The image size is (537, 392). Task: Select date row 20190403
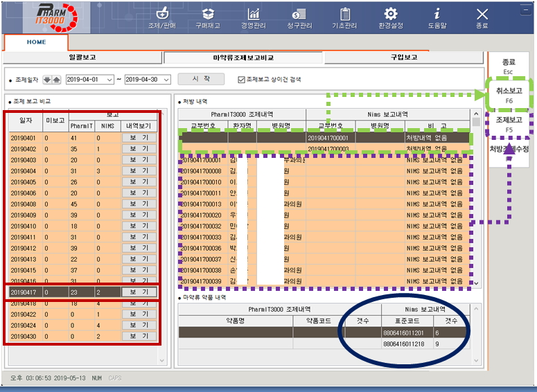click(83, 160)
